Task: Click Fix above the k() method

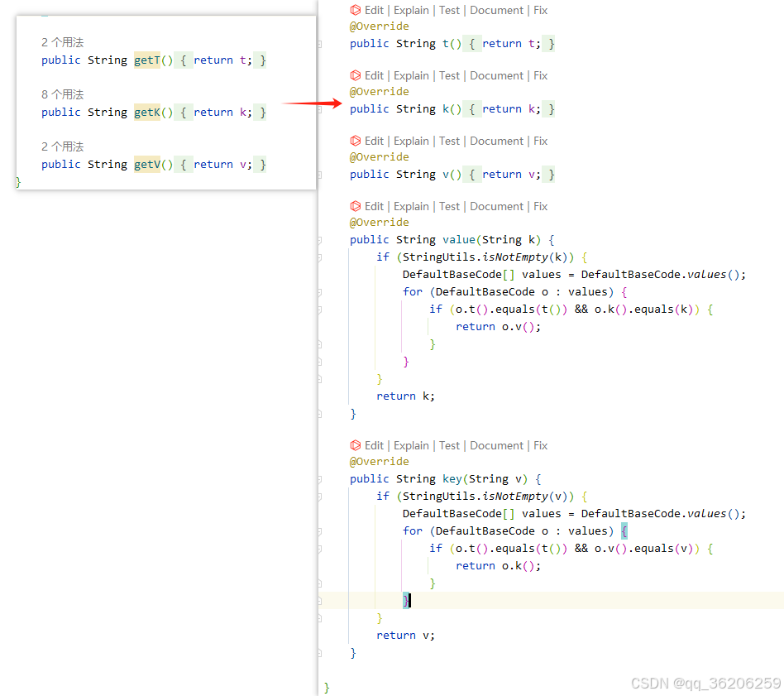Action: [541, 75]
